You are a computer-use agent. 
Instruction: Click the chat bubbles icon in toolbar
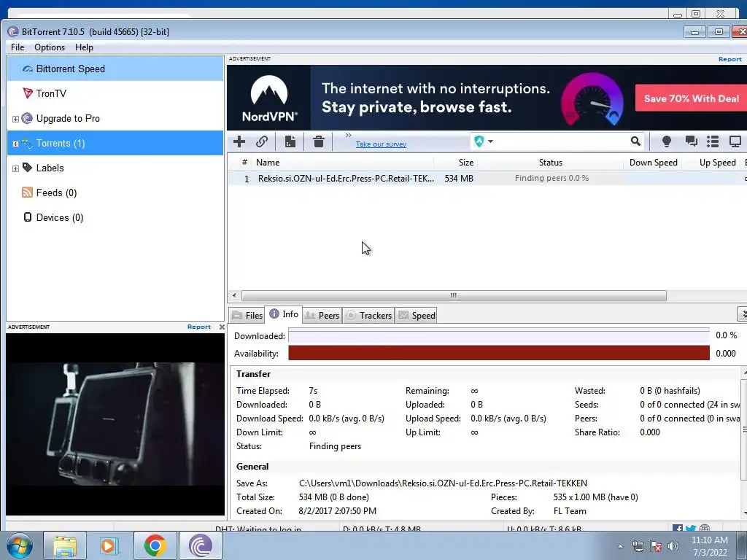click(691, 141)
